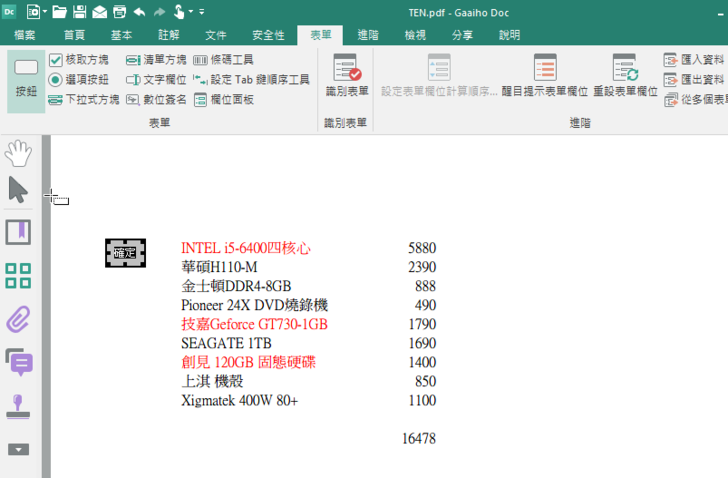Click the text 技嘉Geforce GT730-1GB

[x=254, y=324]
